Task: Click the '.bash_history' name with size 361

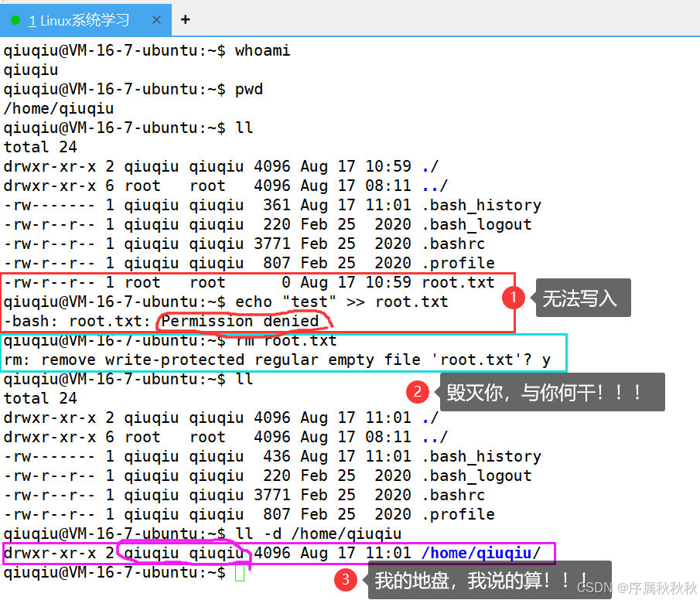Action: pos(481,205)
